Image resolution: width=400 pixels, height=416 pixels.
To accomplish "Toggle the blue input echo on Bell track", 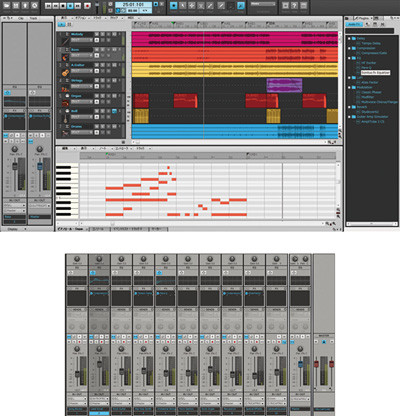I will pyautogui.click(x=114, y=111).
